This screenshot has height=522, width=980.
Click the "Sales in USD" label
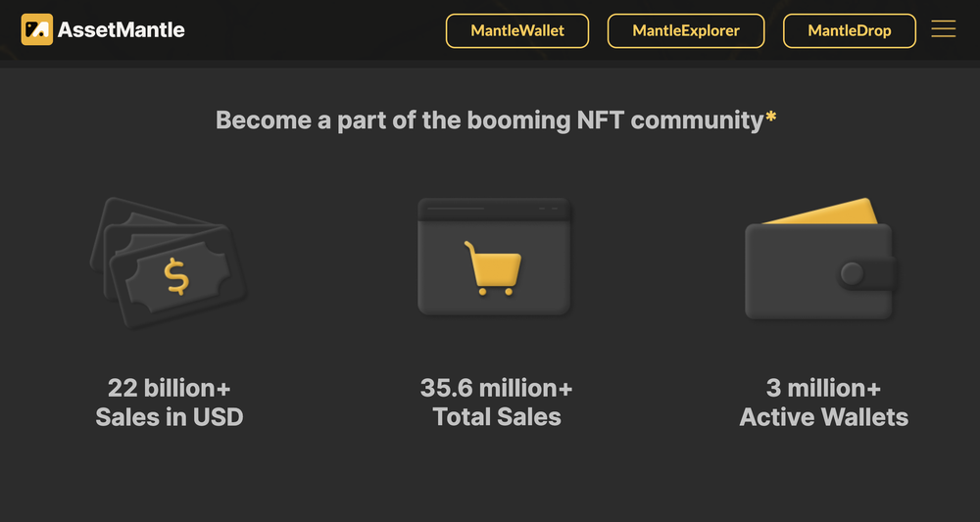click(x=170, y=417)
